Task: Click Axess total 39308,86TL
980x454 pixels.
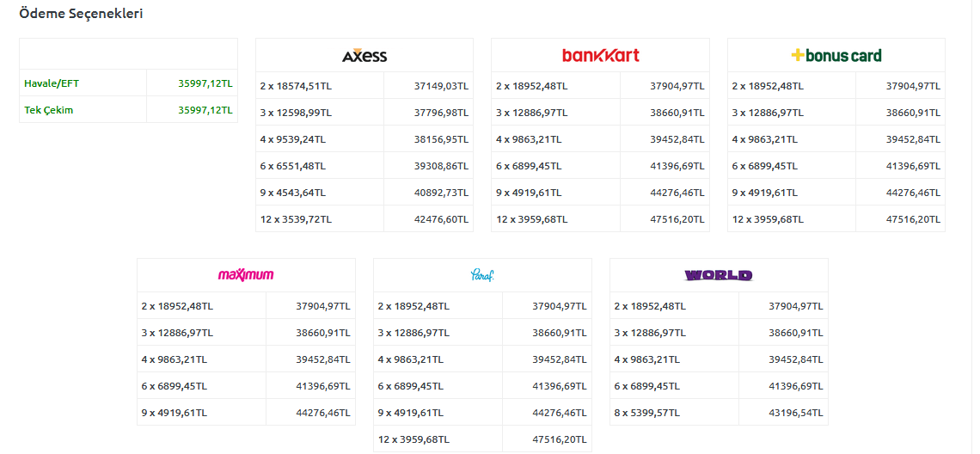Action: [441, 166]
